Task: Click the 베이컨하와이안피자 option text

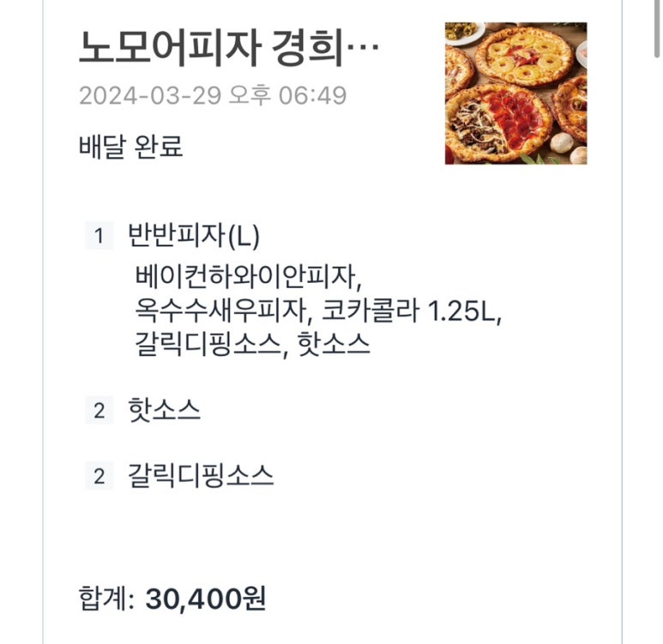Action: tap(241, 277)
